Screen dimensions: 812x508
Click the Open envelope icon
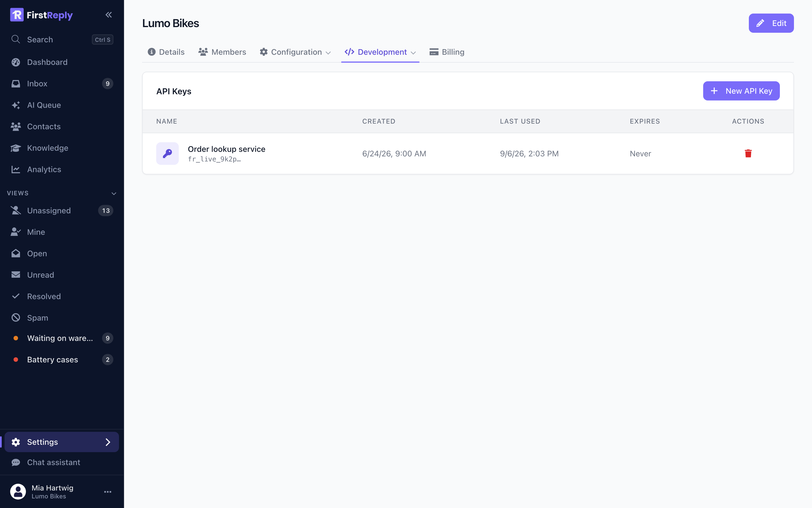16,253
